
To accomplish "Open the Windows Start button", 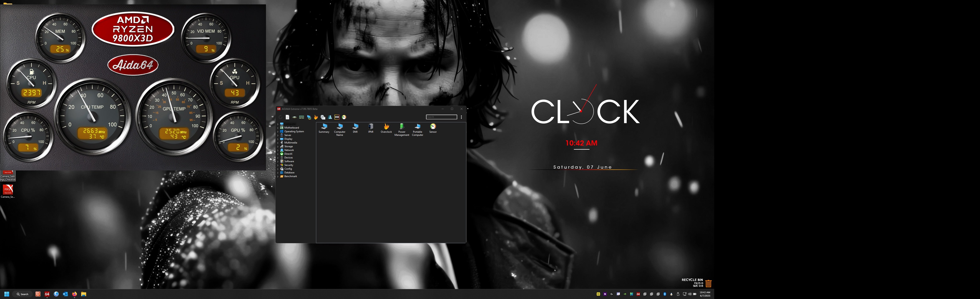I will pos(6,294).
